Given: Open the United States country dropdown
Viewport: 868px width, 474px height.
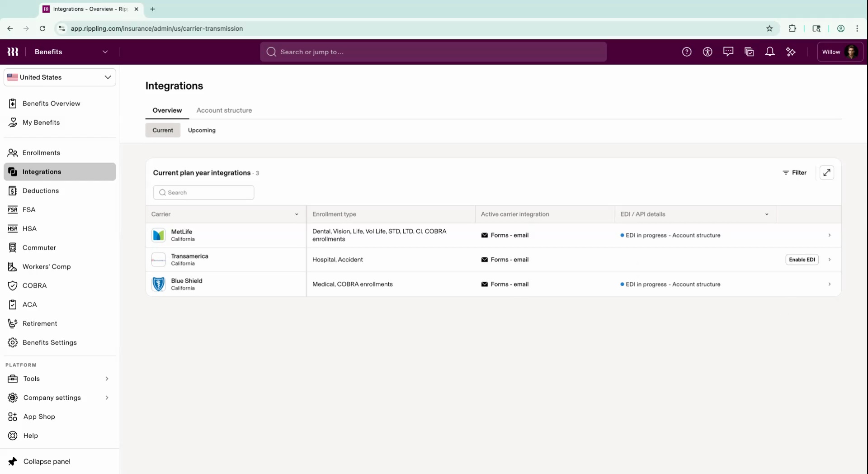Looking at the screenshot, I should (x=60, y=77).
